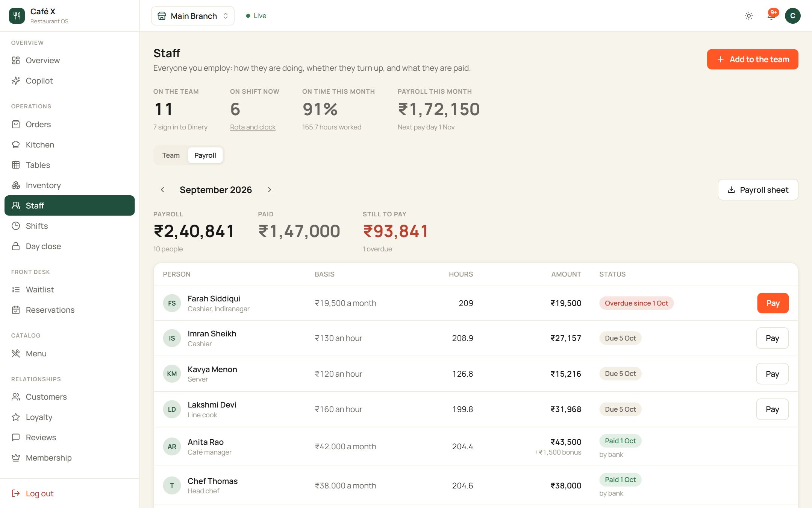This screenshot has height=508, width=812.
Task: Go to next month after September 2026
Action: click(269, 190)
